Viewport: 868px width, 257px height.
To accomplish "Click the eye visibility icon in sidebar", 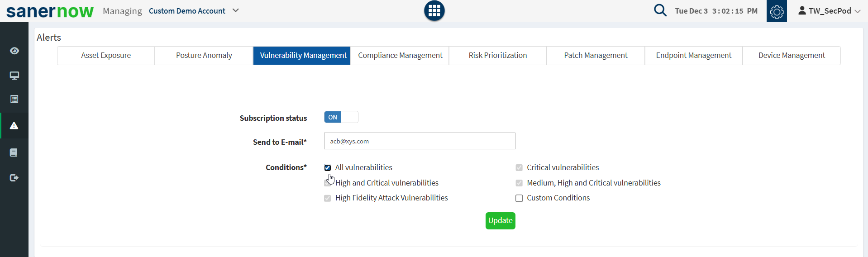I will pyautogui.click(x=14, y=51).
